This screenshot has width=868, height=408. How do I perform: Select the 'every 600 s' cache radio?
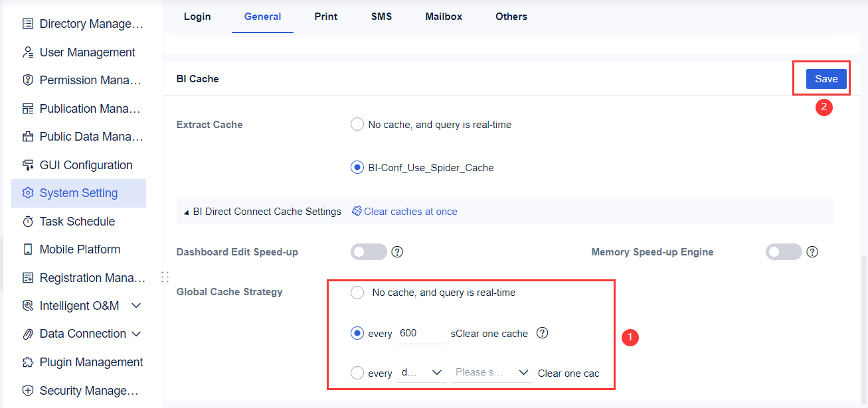coord(357,333)
